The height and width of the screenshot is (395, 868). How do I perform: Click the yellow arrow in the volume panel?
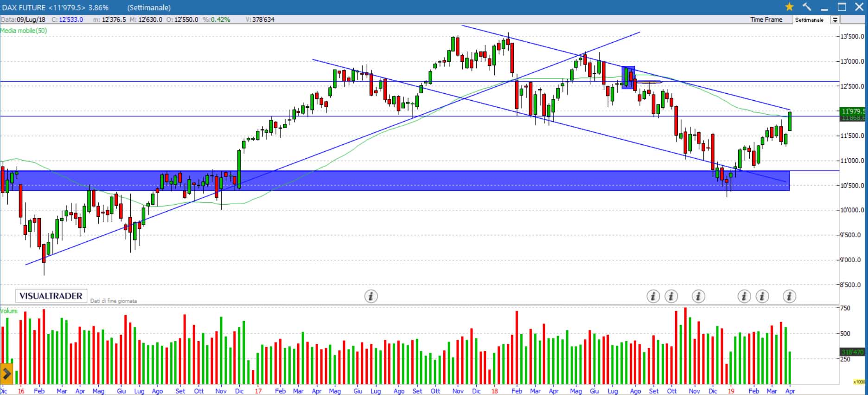pyautogui.click(x=6, y=373)
